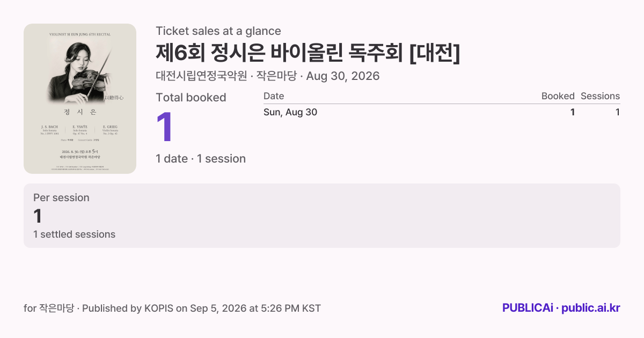The height and width of the screenshot is (338, 644).
Task: Click the Sun, Aug 30 date row
Action: [x=442, y=112]
